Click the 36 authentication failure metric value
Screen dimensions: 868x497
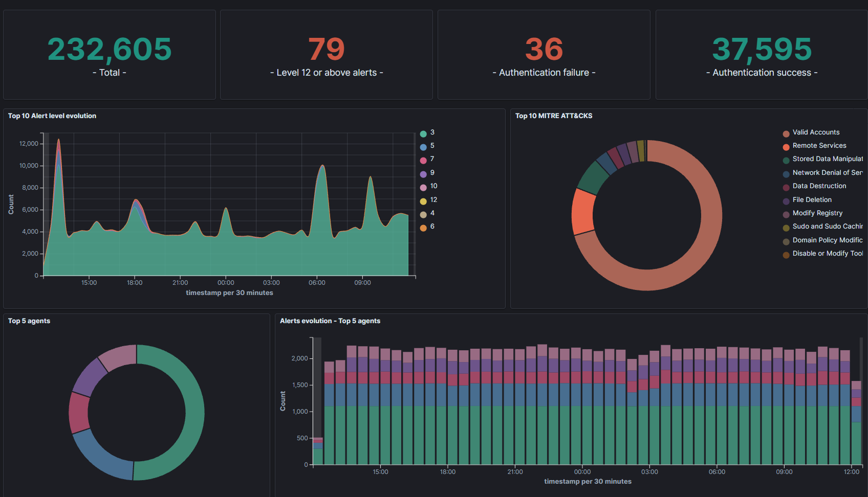(x=544, y=49)
